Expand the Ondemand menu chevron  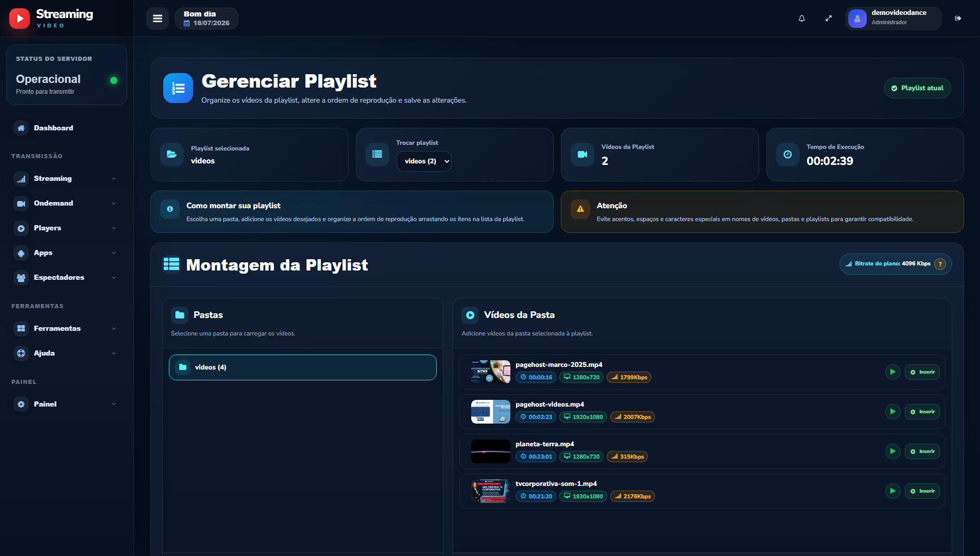pyautogui.click(x=114, y=204)
